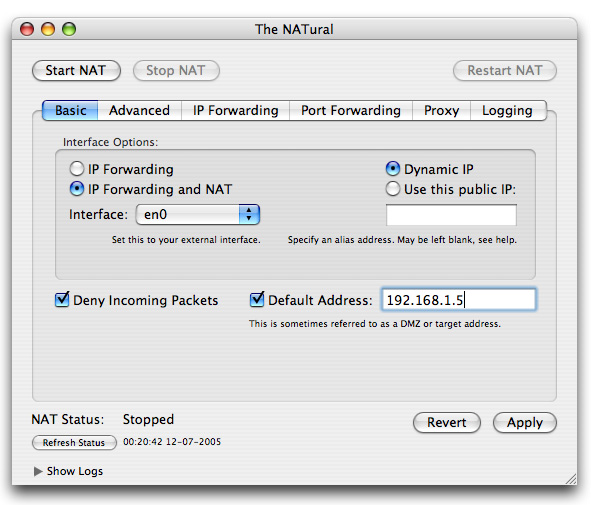Open the Interface en0 popup menu

[198, 214]
